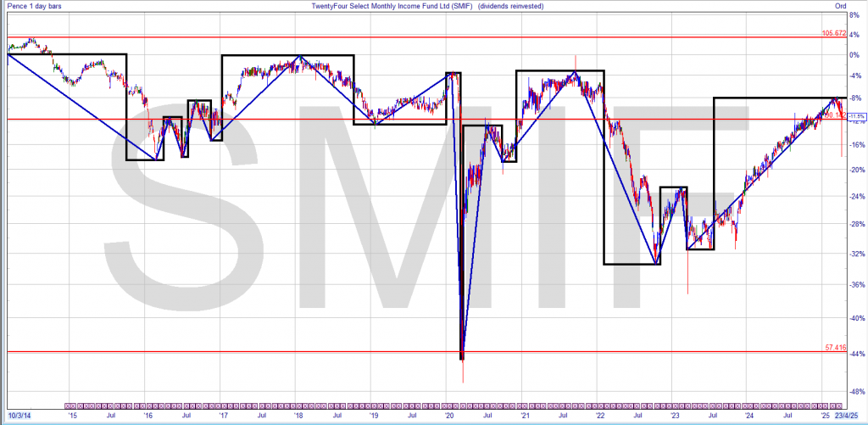This screenshot has height=425, width=868.
Task: Click the 'Pence 1 day bars' header label
Action: tap(34, 6)
